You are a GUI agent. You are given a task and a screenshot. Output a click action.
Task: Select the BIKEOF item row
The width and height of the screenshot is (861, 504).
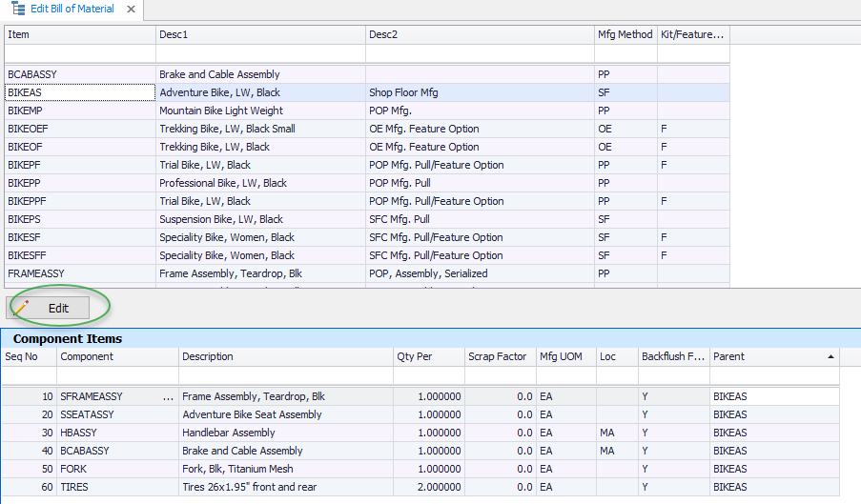pos(367,147)
